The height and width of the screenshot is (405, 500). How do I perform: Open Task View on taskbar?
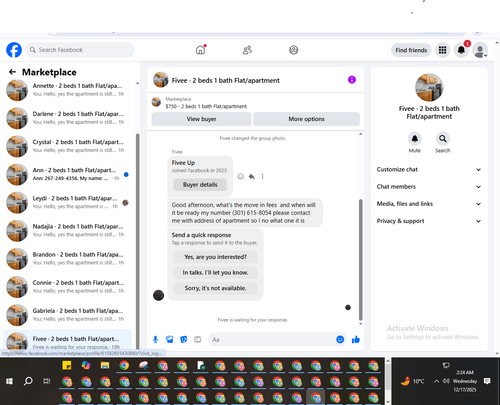tap(47, 381)
